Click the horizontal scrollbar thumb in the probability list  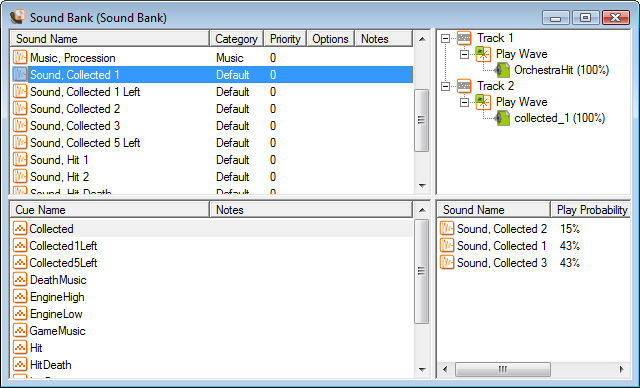click(x=503, y=369)
